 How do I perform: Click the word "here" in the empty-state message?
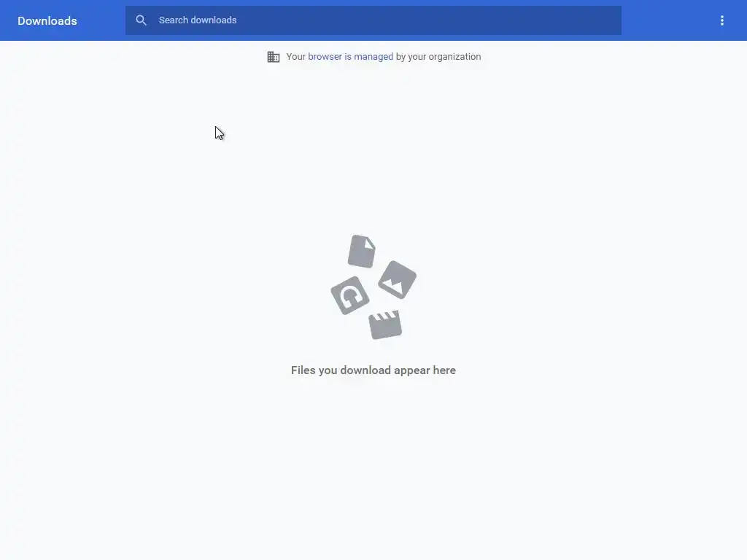click(x=444, y=370)
